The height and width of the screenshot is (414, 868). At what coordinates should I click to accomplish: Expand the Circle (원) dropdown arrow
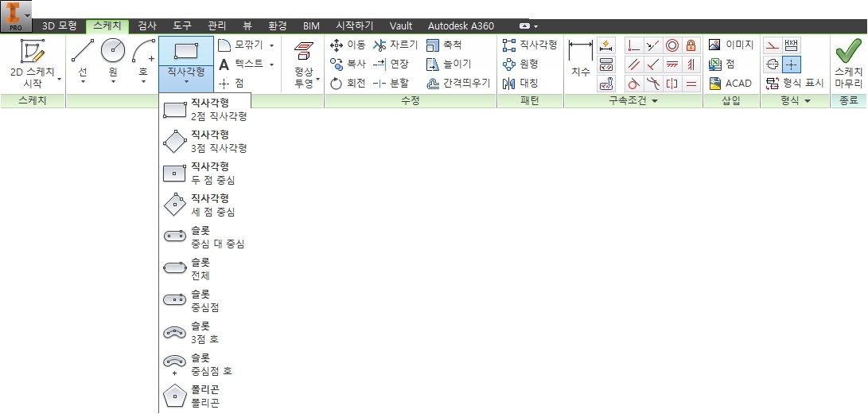tap(113, 82)
